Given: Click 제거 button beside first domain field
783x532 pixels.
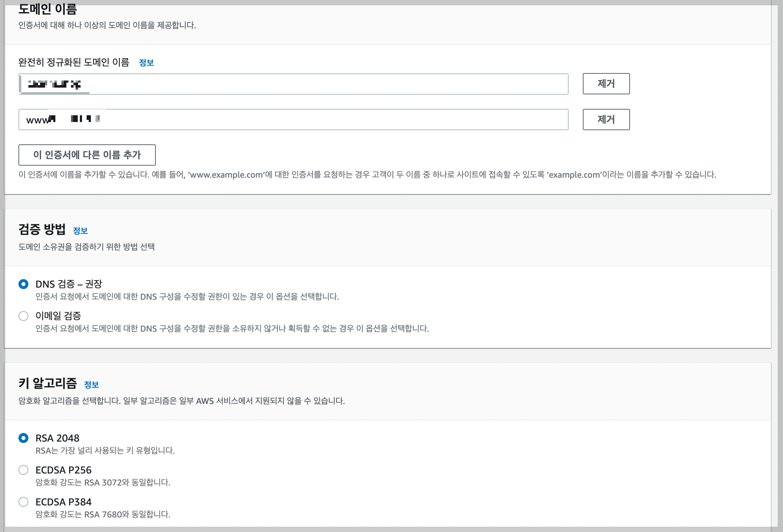Looking at the screenshot, I should coord(606,84).
